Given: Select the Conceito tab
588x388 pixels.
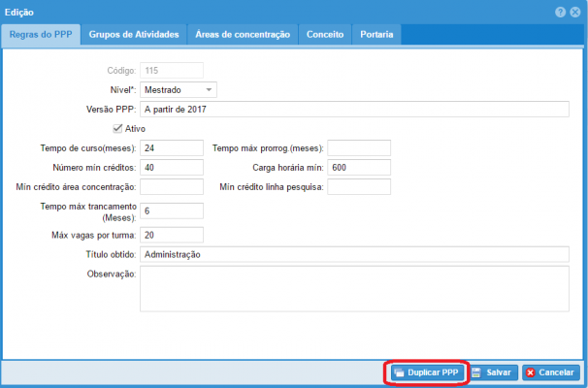Looking at the screenshot, I should coord(325,34).
